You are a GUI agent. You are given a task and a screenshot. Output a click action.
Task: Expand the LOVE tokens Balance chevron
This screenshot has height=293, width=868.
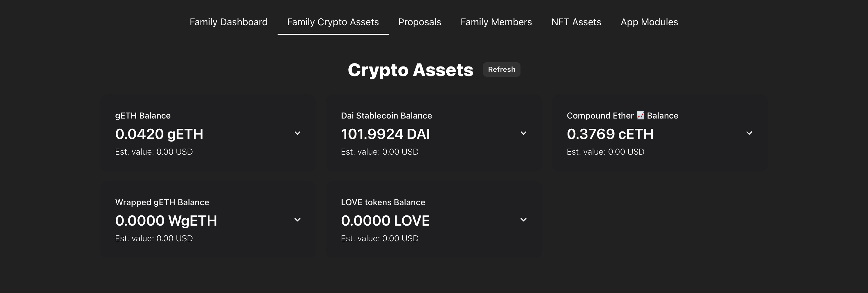click(523, 220)
